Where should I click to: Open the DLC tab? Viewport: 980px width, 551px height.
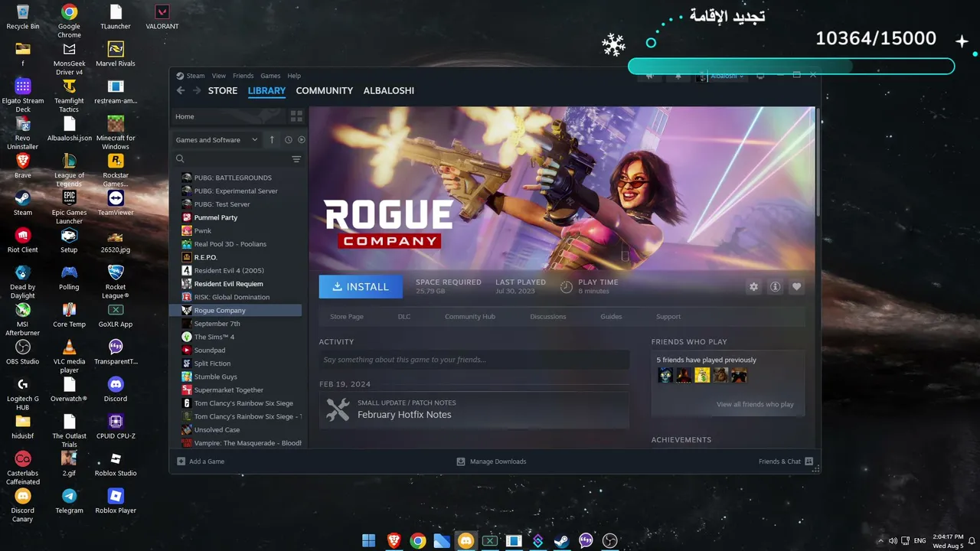404,317
